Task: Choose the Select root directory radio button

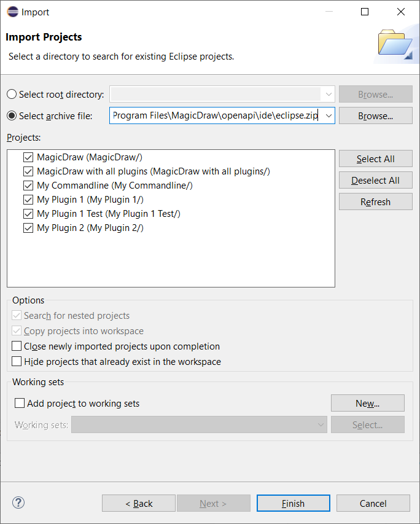Action: 12,95
